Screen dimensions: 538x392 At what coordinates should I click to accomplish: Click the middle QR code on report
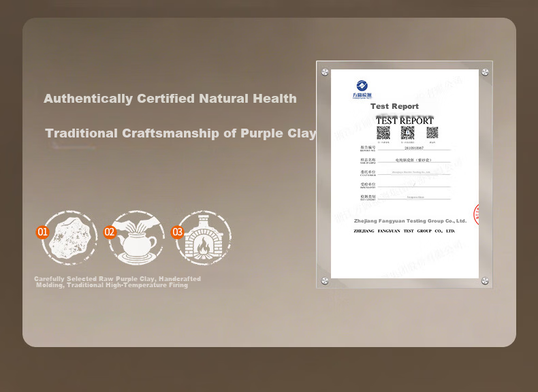click(408, 133)
